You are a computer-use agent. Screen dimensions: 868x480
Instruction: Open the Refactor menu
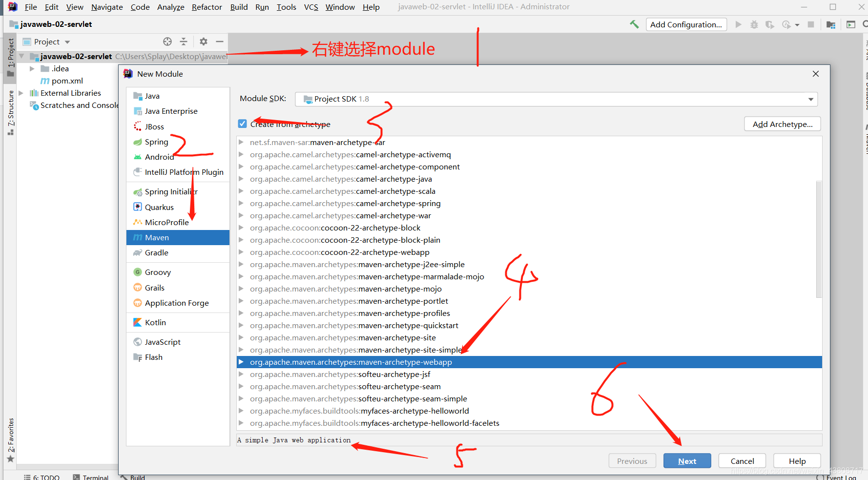tap(207, 7)
